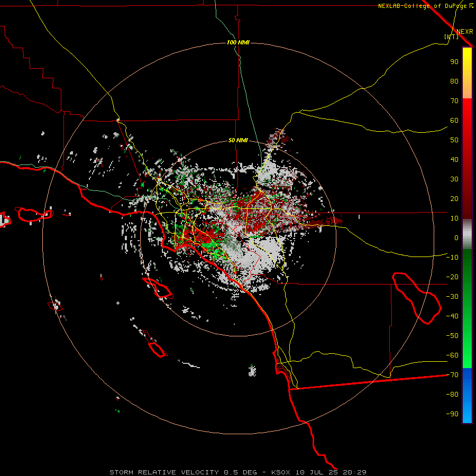This screenshot has width=476, height=476.
Task: Pick the blue segment of the velocity color bar
Action: pos(467,395)
